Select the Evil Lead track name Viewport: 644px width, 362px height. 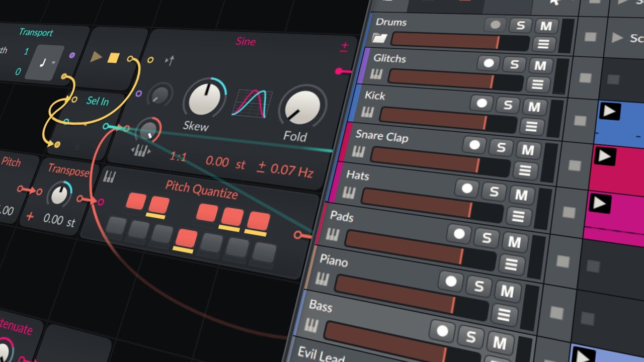[x=321, y=354]
